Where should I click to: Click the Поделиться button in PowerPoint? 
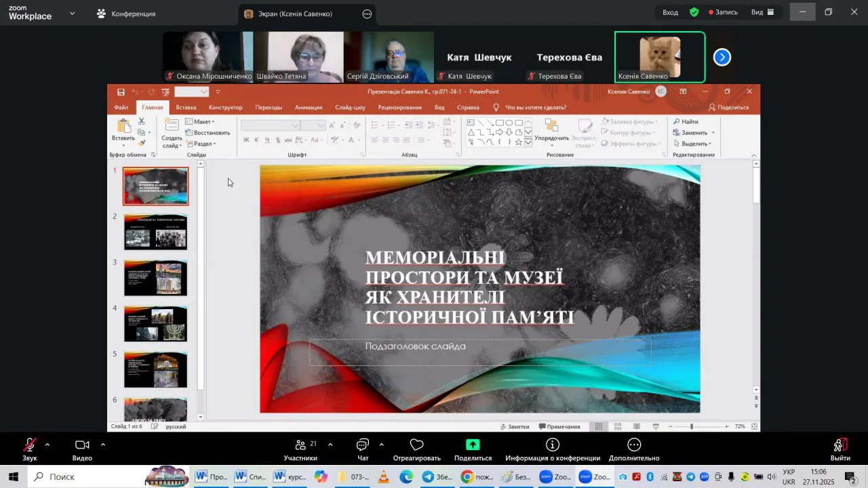[729, 107]
